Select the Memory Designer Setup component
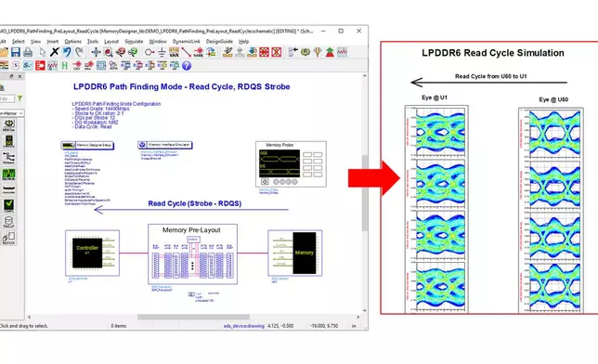 (x=87, y=146)
